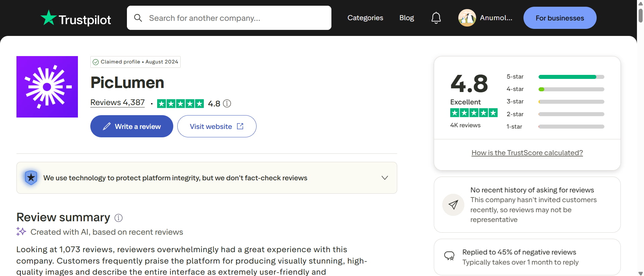Click the star rating under Excellent
Viewport: 644px width, 276px height.
[x=474, y=113]
